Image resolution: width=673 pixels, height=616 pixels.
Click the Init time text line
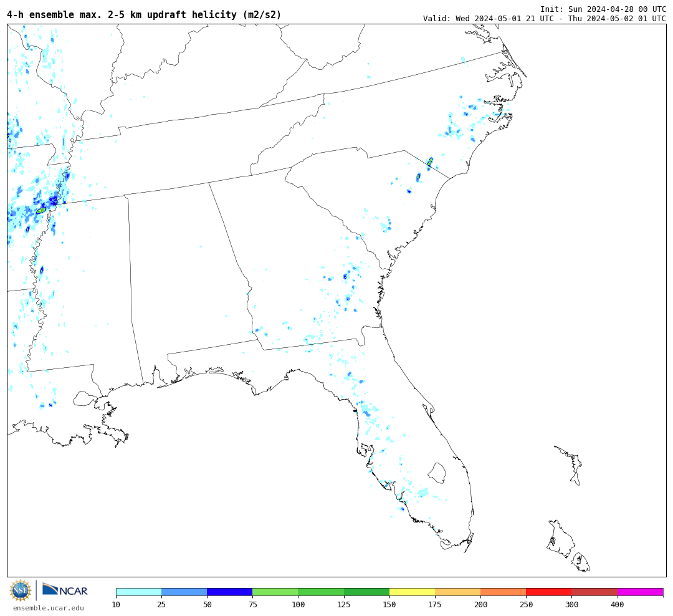pyautogui.click(x=603, y=9)
